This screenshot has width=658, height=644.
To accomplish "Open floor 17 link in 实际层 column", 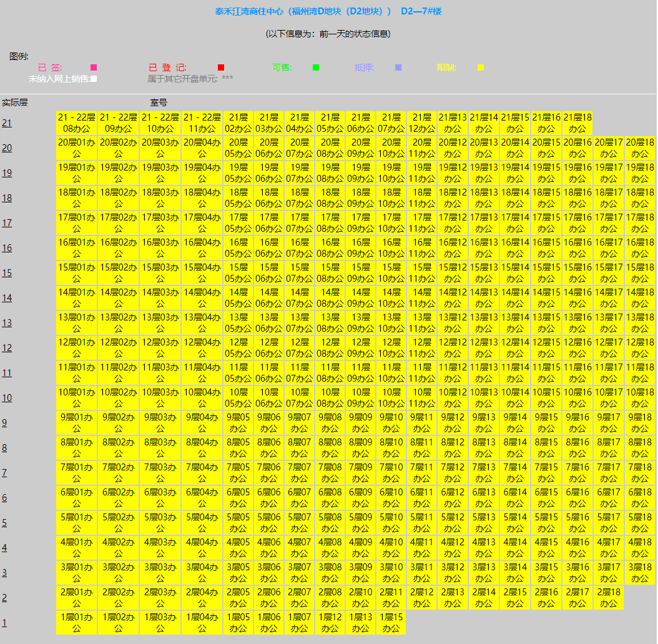I will point(7,223).
